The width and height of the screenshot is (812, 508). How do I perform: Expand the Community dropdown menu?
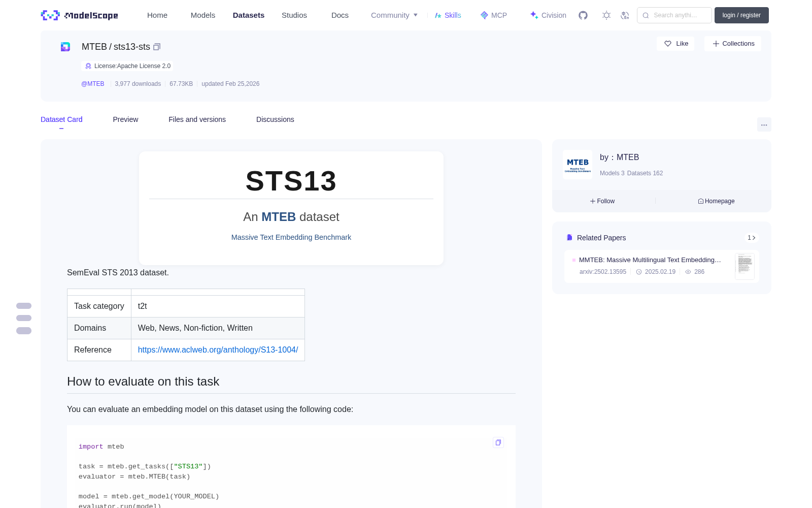(x=394, y=15)
